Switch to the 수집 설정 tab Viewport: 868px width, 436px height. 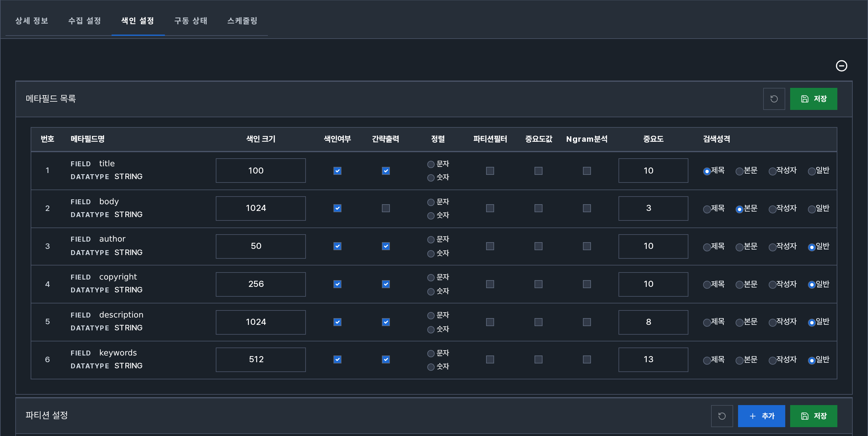click(85, 21)
